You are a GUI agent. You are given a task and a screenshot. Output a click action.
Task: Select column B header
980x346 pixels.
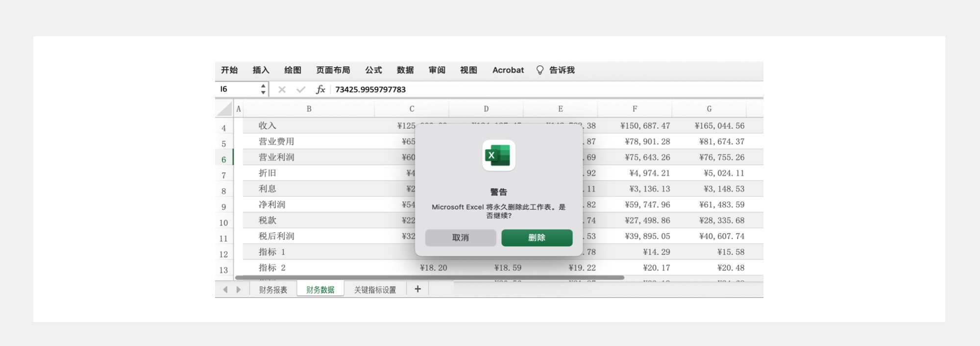[x=309, y=109]
